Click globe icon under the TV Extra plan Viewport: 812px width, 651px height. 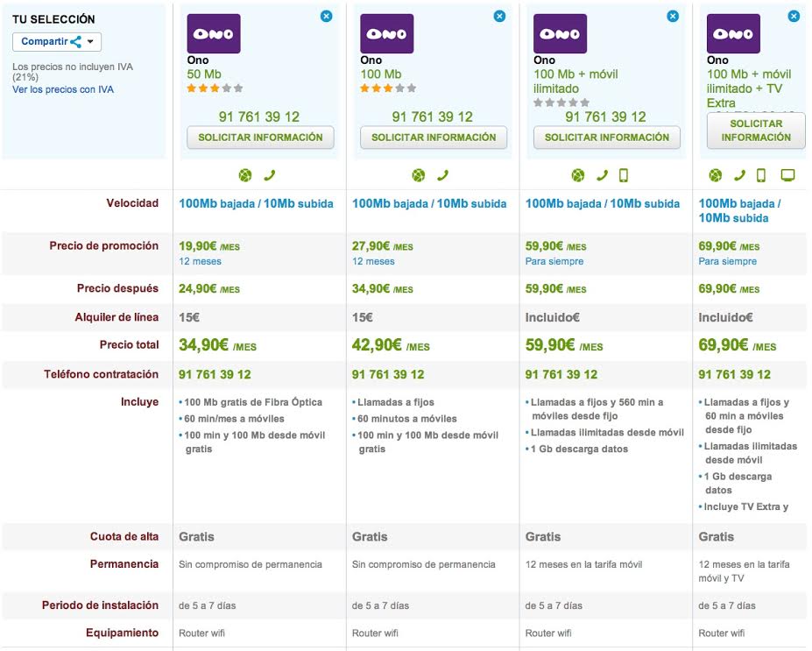click(715, 175)
